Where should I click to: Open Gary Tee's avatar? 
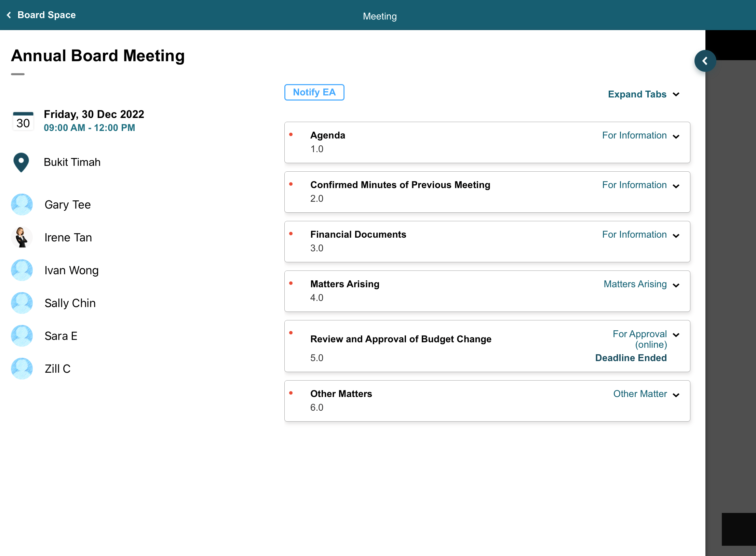pyautogui.click(x=22, y=204)
